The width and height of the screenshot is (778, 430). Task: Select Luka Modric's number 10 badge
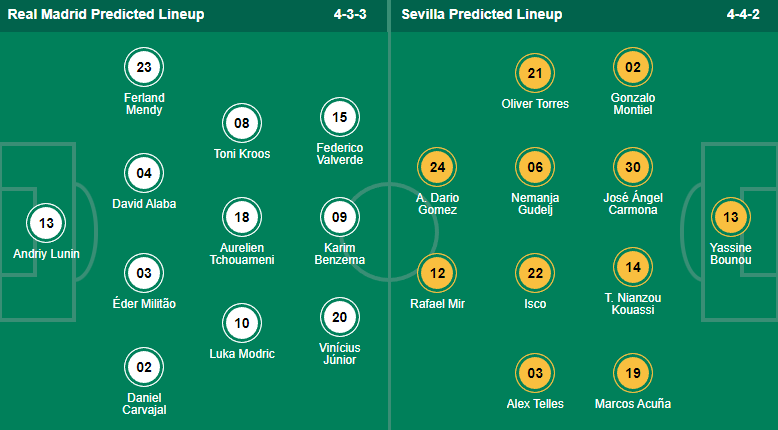click(242, 322)
